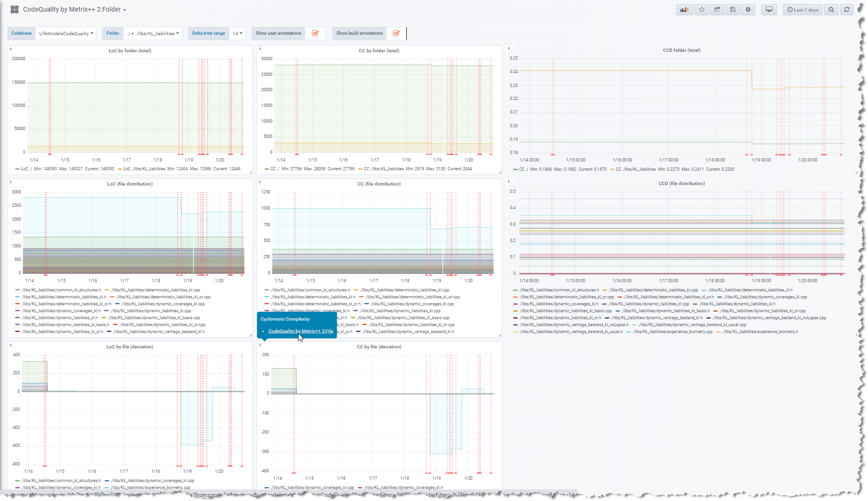The image size is (868, 501).
Task: Follow CodeQuality by Metrix++ 3:File link
Action: pos(300,331)
